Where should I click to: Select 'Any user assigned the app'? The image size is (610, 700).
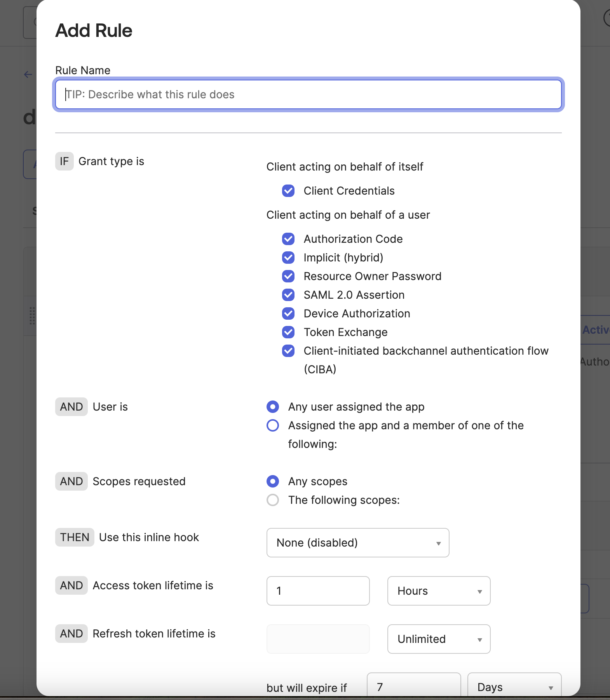273,407
